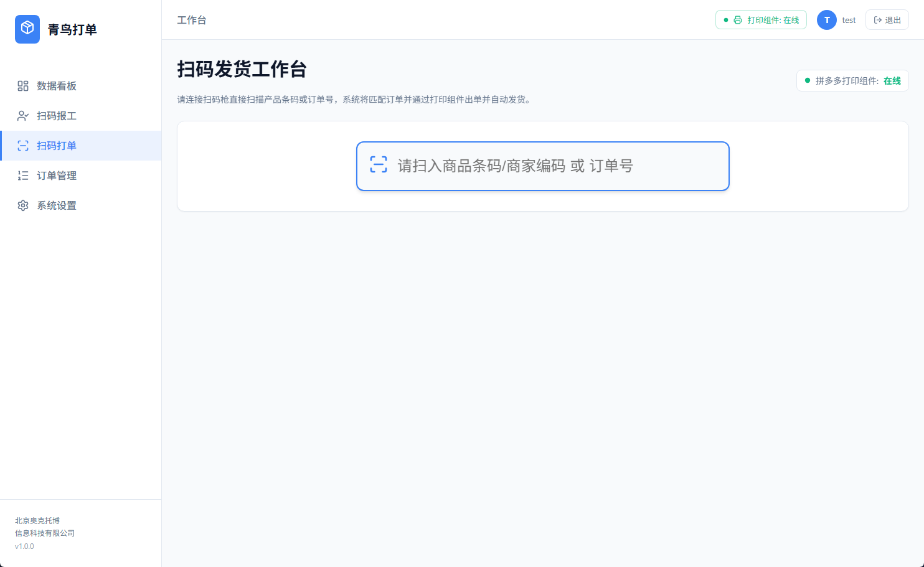
Task: Click the 请连接扫码枪 instruction text
Action: [x=356, y=100]
